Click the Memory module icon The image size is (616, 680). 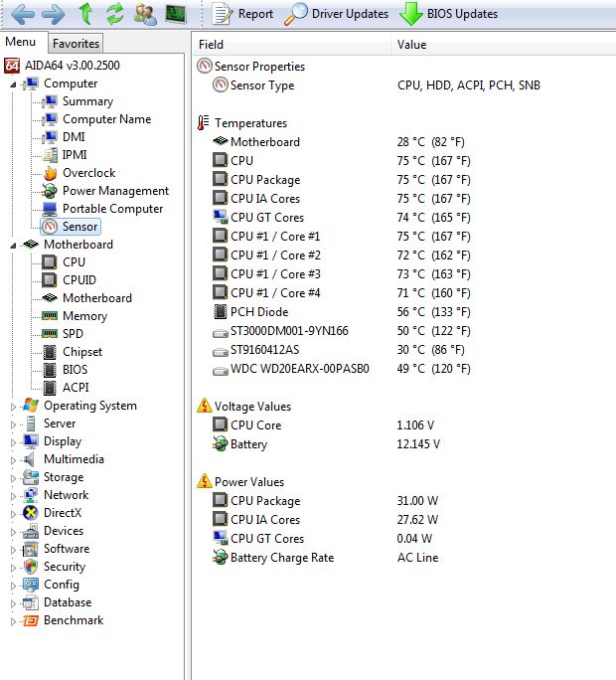tap(50, 316)
